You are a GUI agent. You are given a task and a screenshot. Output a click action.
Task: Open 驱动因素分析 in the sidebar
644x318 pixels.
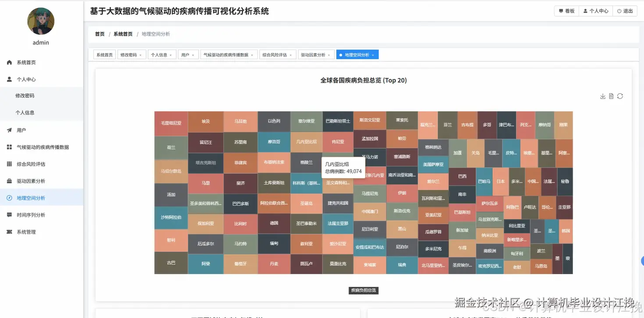(42, 181)
